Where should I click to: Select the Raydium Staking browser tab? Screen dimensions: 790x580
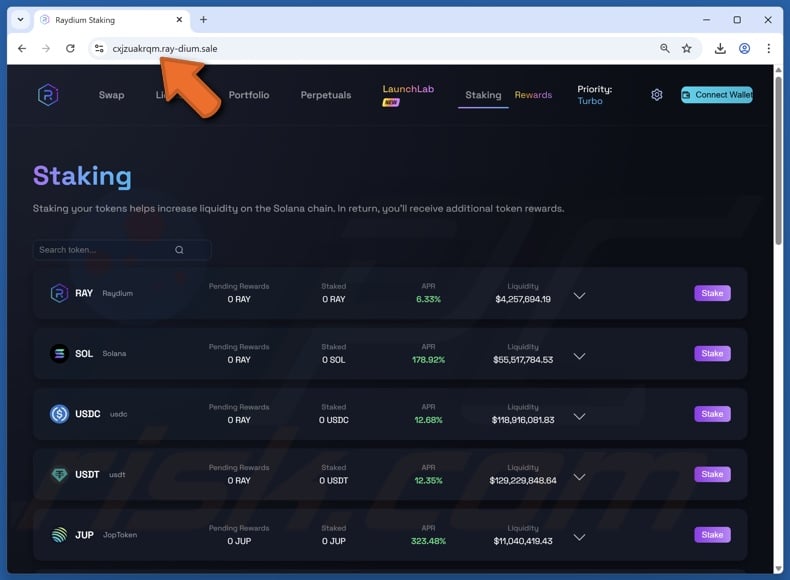[112, 20]
